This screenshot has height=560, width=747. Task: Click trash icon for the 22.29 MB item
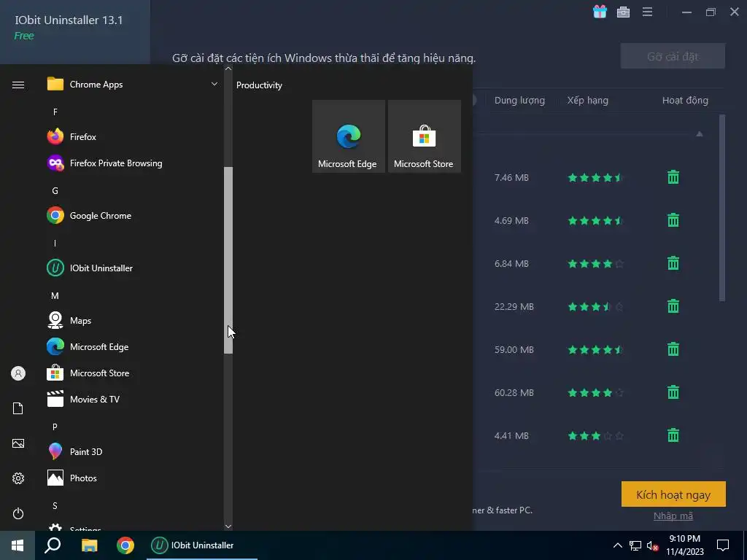[x=673, y=306]
